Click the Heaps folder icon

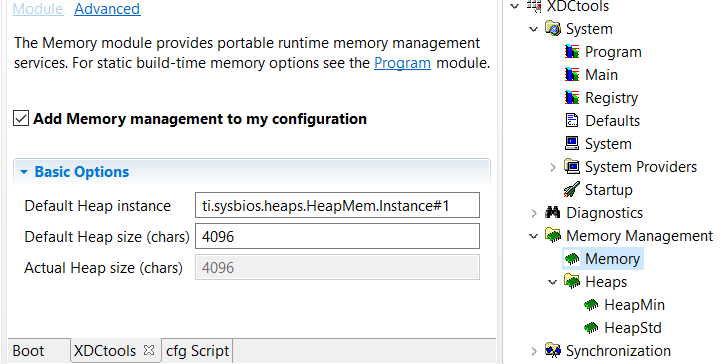(572, 281)
